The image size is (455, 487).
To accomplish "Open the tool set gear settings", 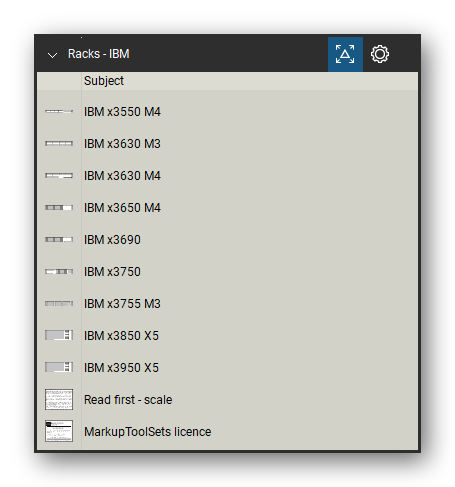I will click(380, 54).
